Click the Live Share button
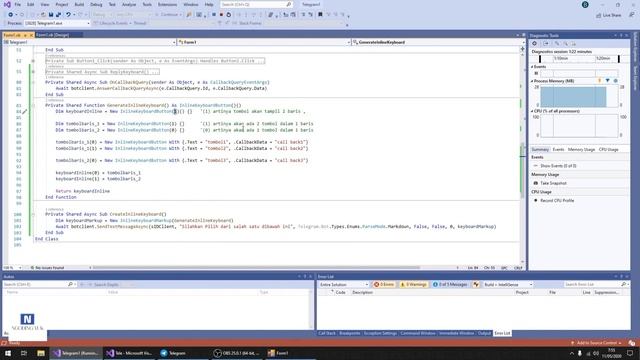 point(608,15)
